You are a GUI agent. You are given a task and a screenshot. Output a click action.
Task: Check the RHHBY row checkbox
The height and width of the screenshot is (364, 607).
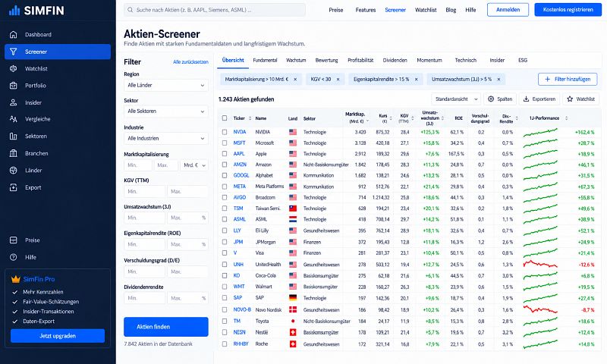(x=225, y=344)
